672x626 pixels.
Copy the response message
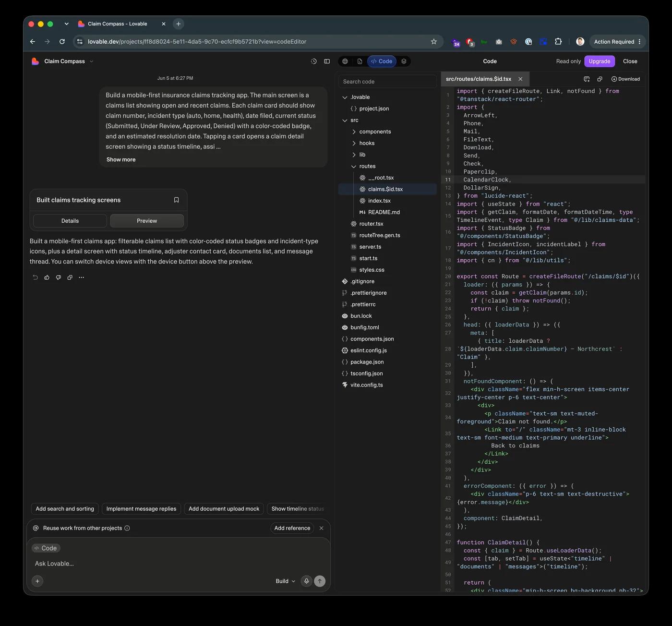(70, 277)
